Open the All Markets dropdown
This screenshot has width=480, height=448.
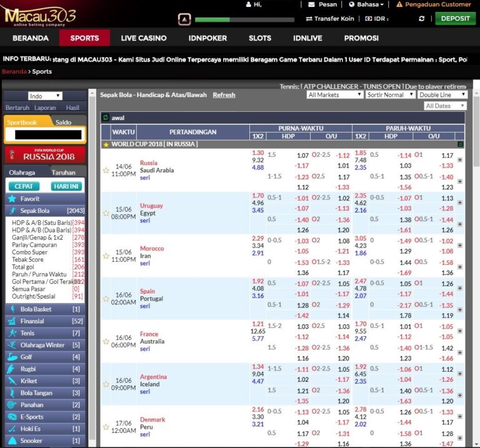click(x=334, y=95)
